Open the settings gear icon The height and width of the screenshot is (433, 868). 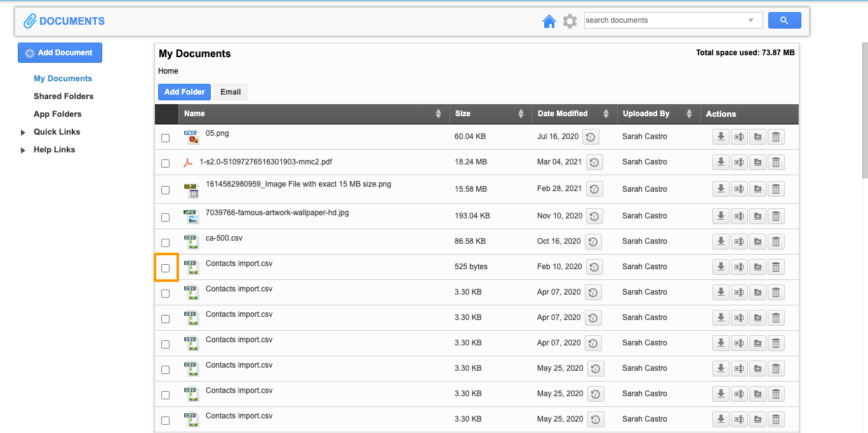coord(570,21)
